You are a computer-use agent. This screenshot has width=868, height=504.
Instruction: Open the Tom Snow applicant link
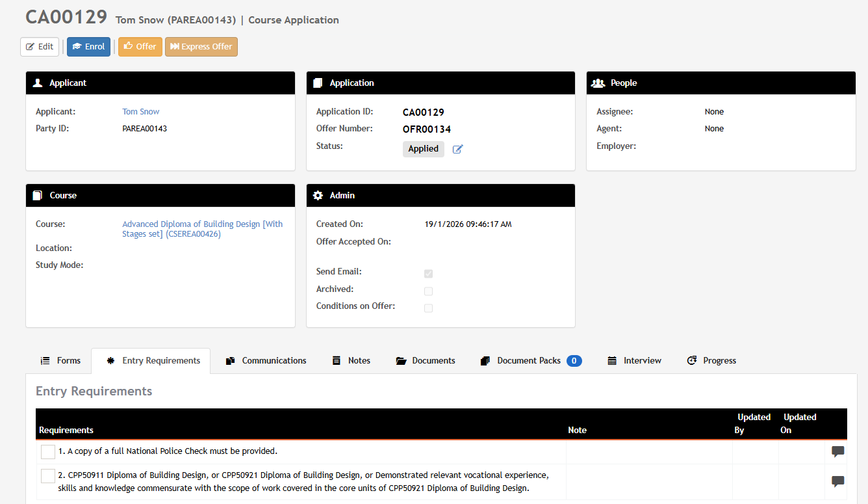pos(141,112)
